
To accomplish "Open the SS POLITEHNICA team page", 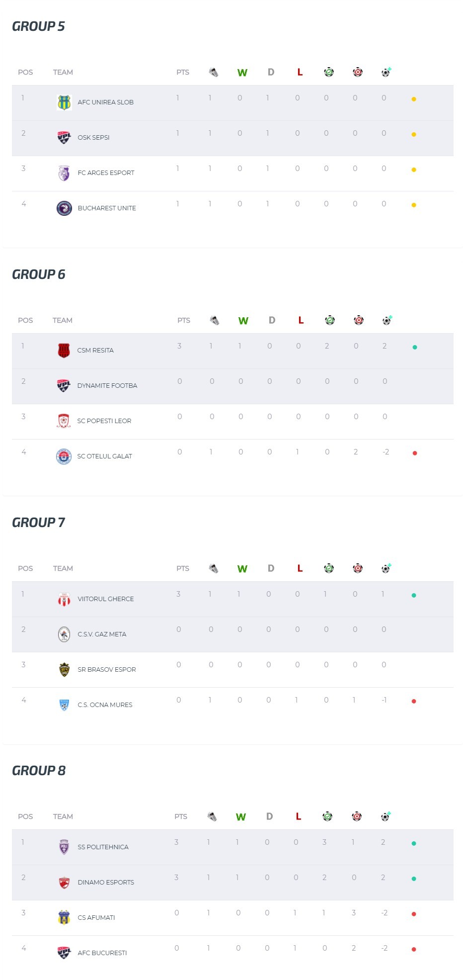I will click(103, 847).
